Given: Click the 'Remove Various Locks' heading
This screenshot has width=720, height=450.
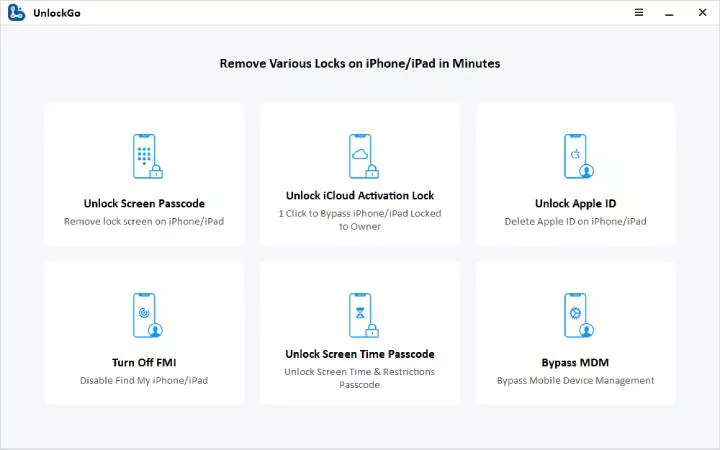Looking at the screenshot, I should [x=360, y=63].
